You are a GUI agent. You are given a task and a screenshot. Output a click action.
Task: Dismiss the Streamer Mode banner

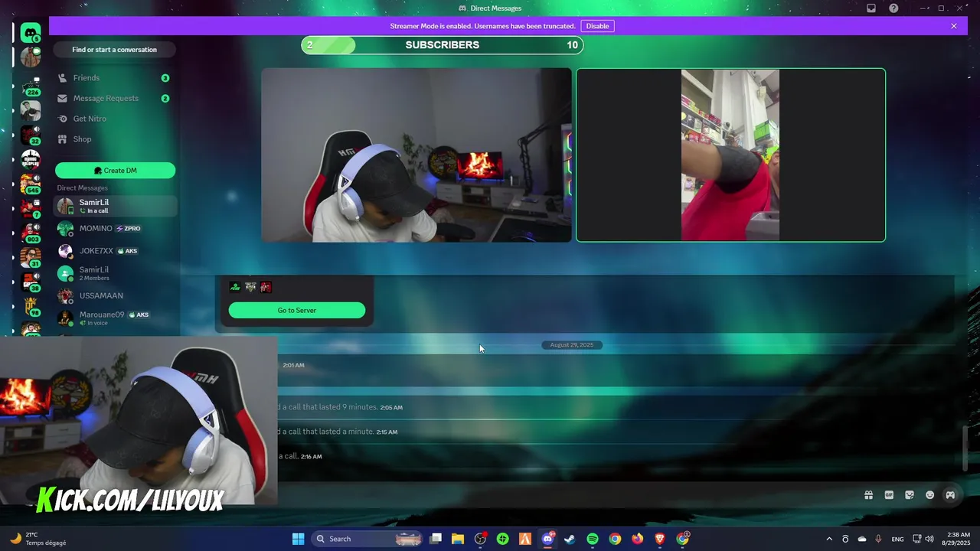coord(953,26)
